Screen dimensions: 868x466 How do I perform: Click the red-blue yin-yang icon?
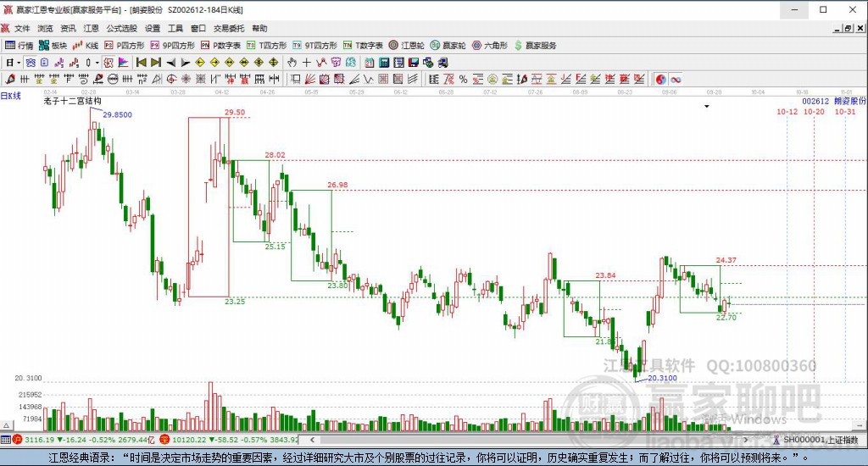click(x=661, y=80)
